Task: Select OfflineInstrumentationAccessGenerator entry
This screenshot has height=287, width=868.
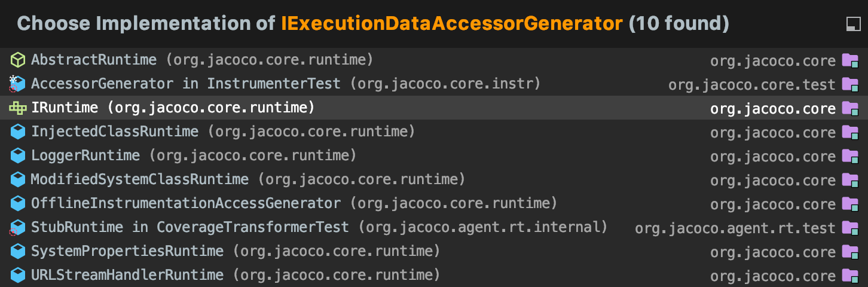Action: click(185, 203)
